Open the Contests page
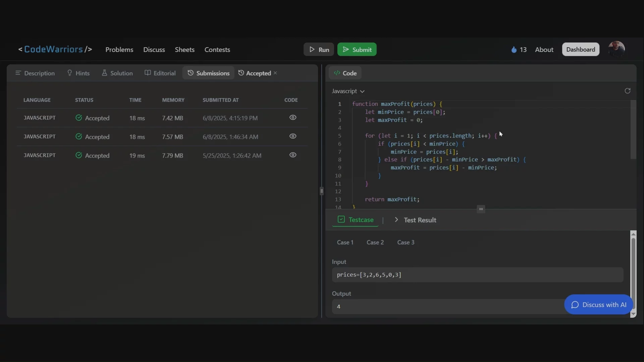Image resolution: width=644 pixels, height=362 pixels. 217,50
